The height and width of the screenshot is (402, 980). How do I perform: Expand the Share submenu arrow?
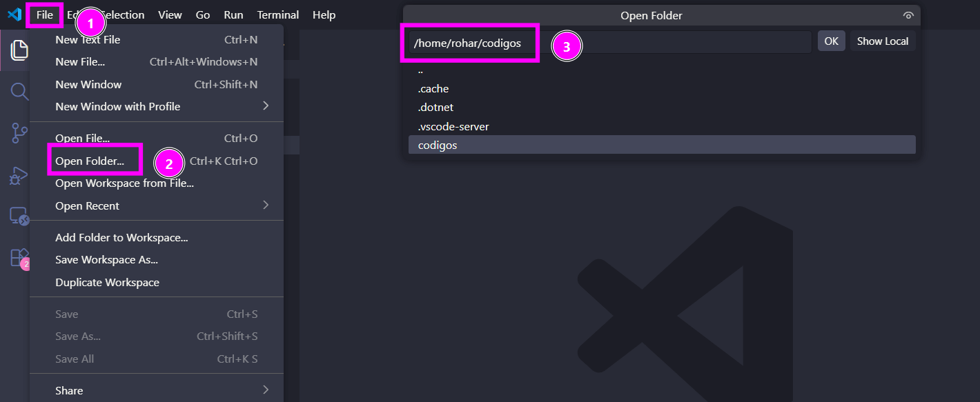[266, 390]
